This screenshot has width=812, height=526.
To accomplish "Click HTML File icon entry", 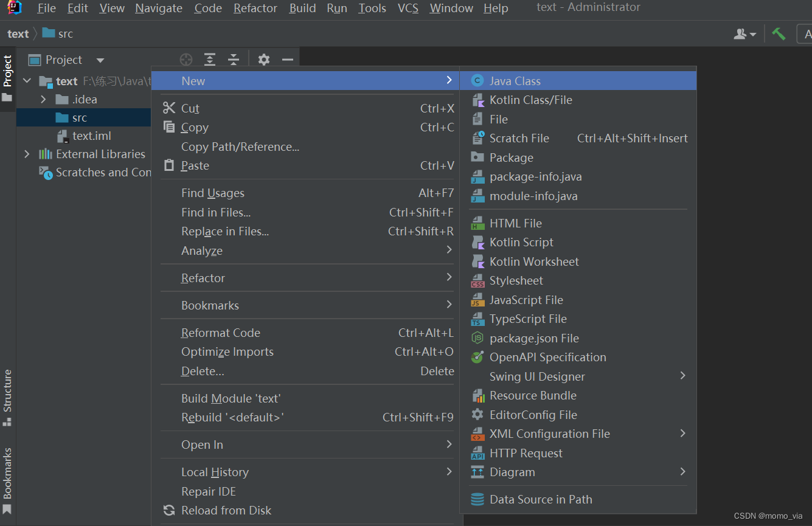I will (x=478, y=223).
